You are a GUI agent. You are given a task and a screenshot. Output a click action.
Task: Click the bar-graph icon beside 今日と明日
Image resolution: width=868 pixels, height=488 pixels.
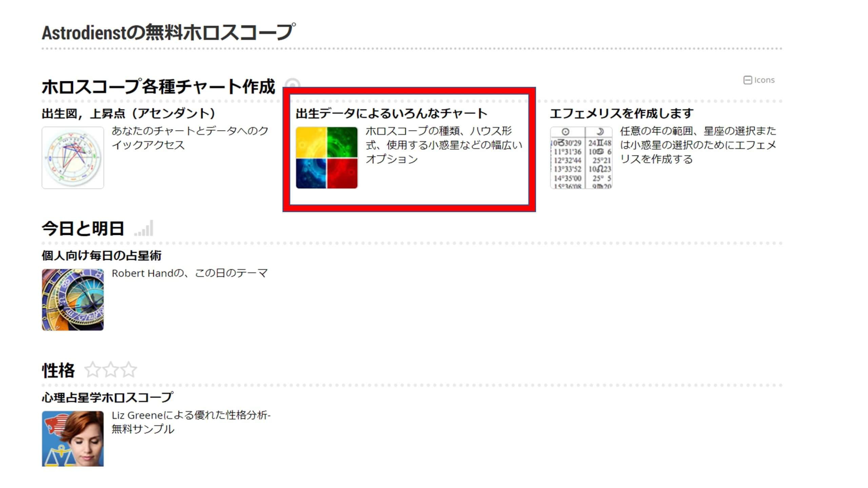point(144,228)
